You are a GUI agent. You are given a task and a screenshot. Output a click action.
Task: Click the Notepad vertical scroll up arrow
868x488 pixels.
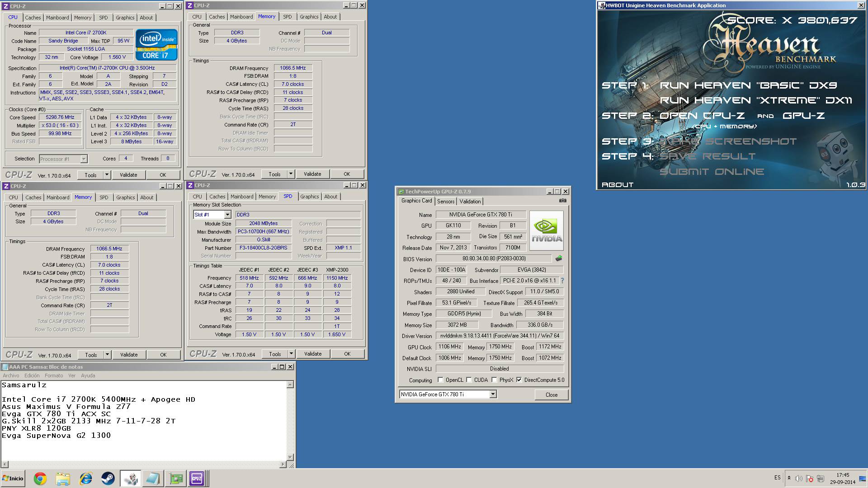[x=290, y=385]
